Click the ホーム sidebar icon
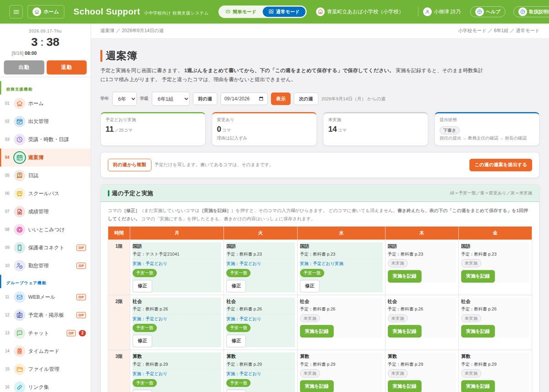Image resolution: width=549 pixels, height=392 pixels. [20, 103]
